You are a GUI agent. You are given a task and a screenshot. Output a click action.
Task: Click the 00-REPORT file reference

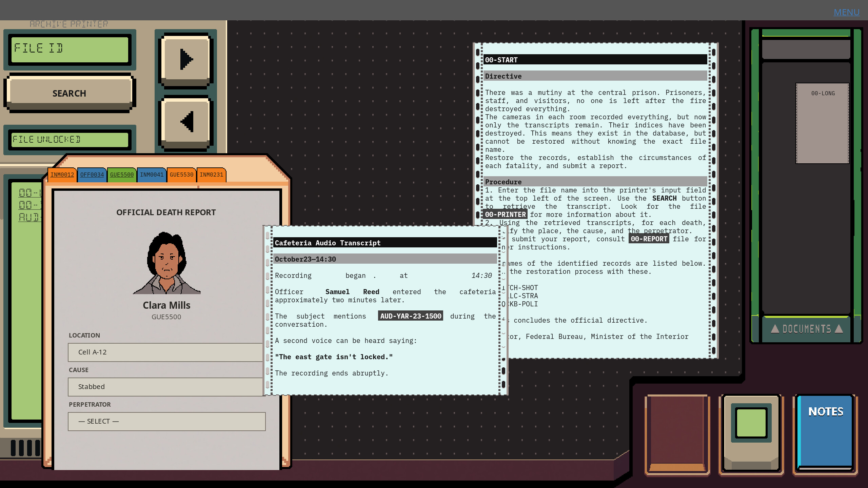649,239
